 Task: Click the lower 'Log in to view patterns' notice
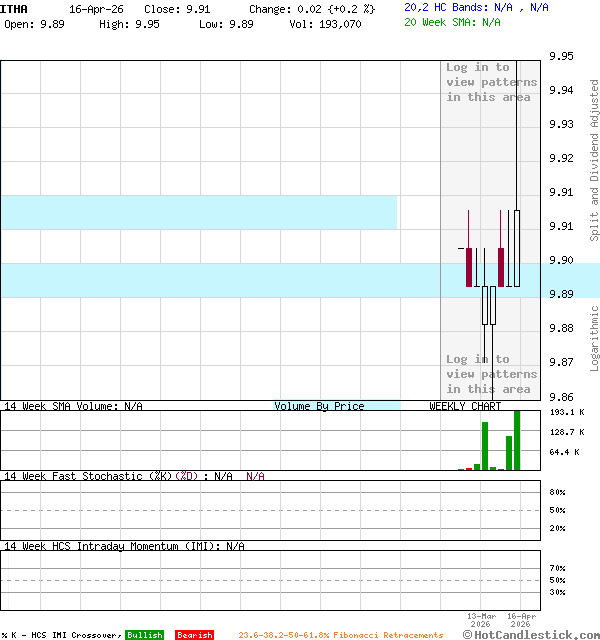coord(491,374)
